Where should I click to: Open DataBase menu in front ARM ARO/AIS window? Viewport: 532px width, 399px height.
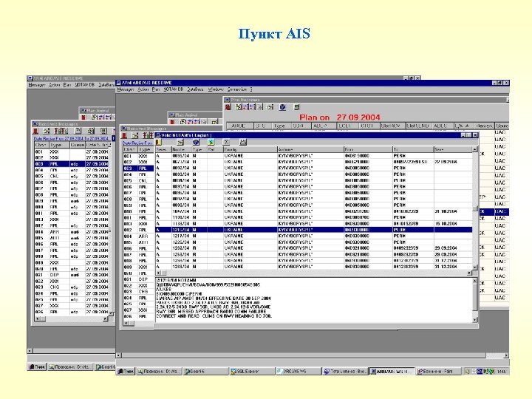point(195,89)
